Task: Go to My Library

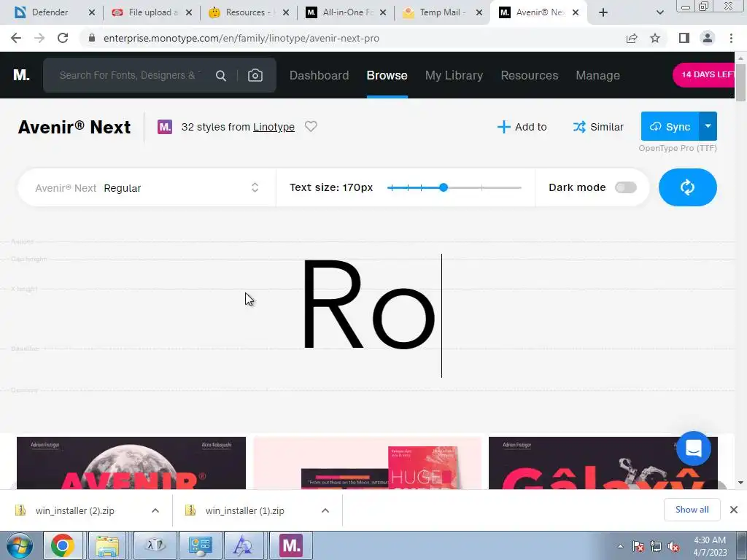Action: coord(454,75)
